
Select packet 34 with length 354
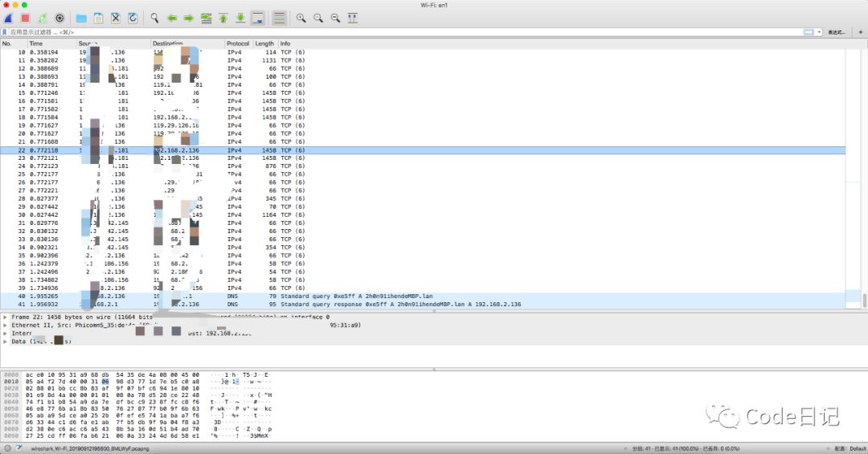423,247
